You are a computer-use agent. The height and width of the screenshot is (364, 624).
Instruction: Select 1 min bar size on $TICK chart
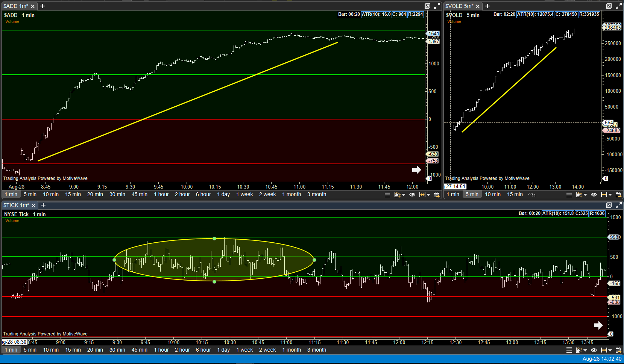11,350
